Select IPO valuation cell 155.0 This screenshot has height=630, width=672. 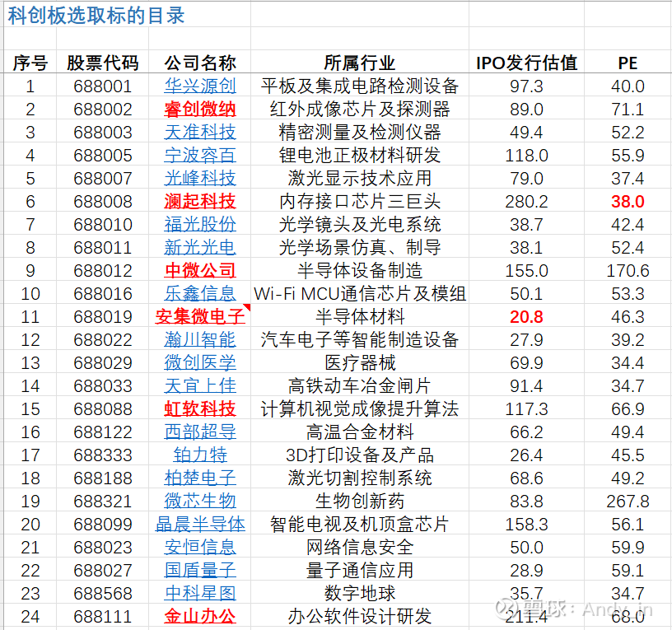pyautogui.click(x=527, y=270)
